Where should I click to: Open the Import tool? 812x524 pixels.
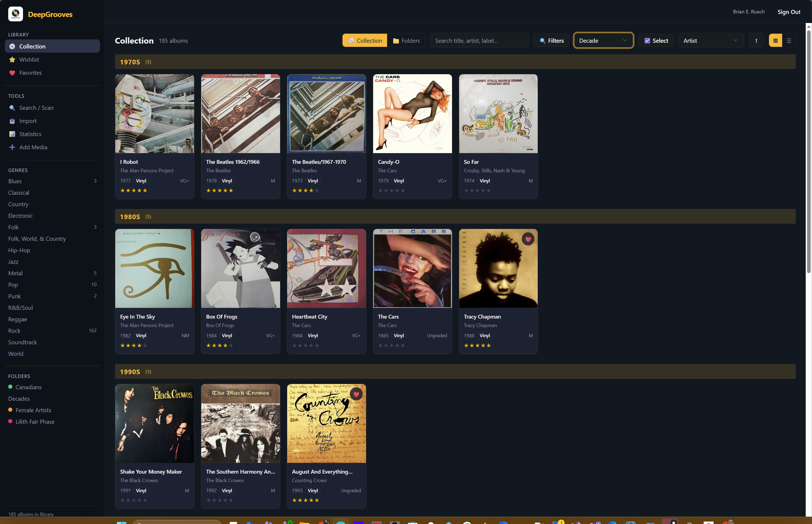tap(27, 121)
